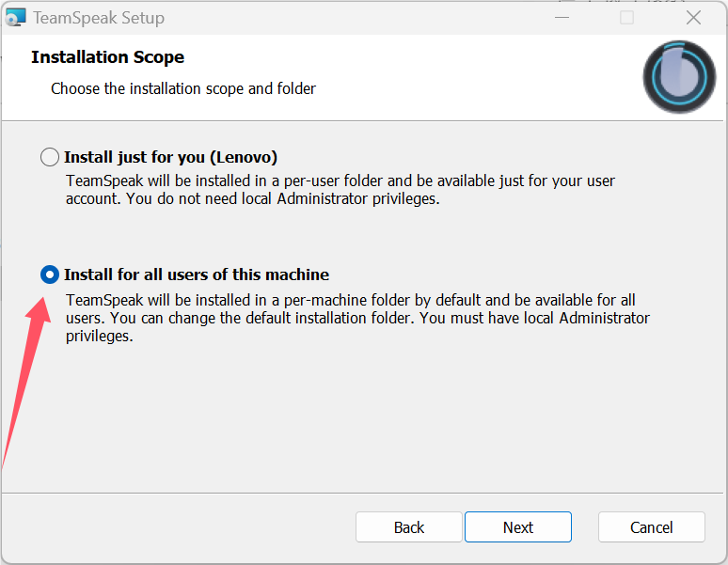Select Install for all users radio button
This screenshot has height=565, width=728.
50,275
